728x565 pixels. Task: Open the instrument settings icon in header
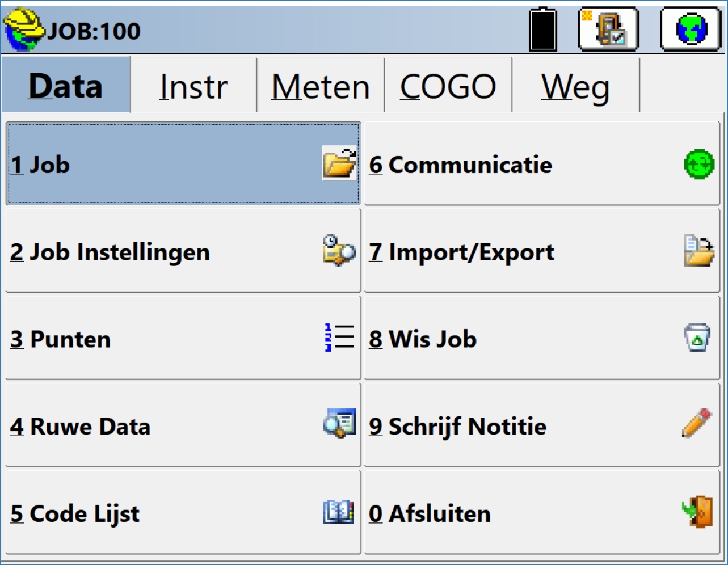(609, 28)
